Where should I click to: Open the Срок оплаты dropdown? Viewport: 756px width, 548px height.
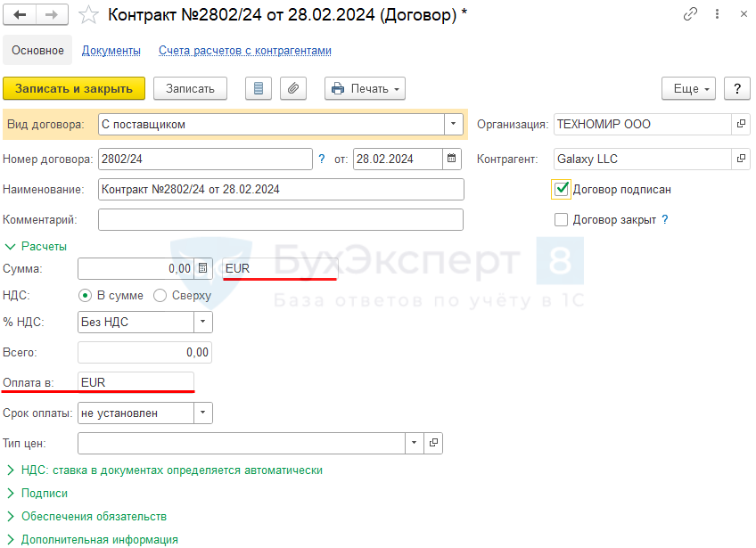tap(203, 413)
